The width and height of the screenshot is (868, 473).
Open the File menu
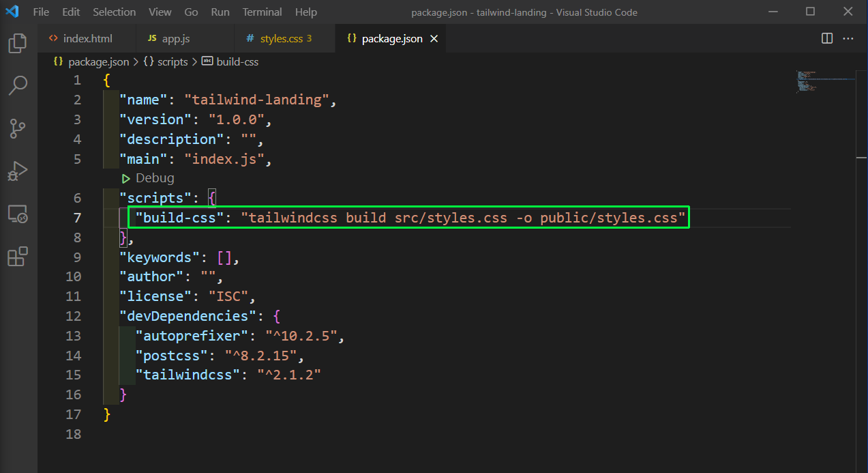point(41,12)
